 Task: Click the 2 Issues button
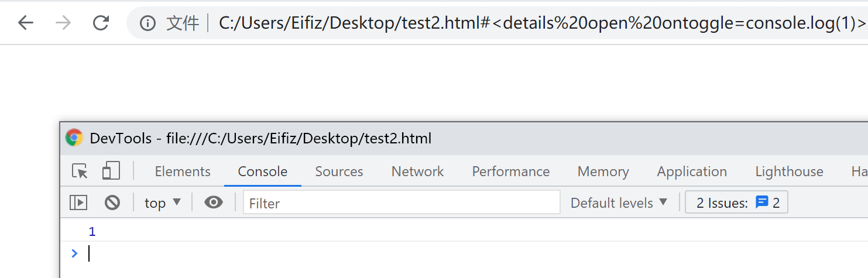point(737,203)
